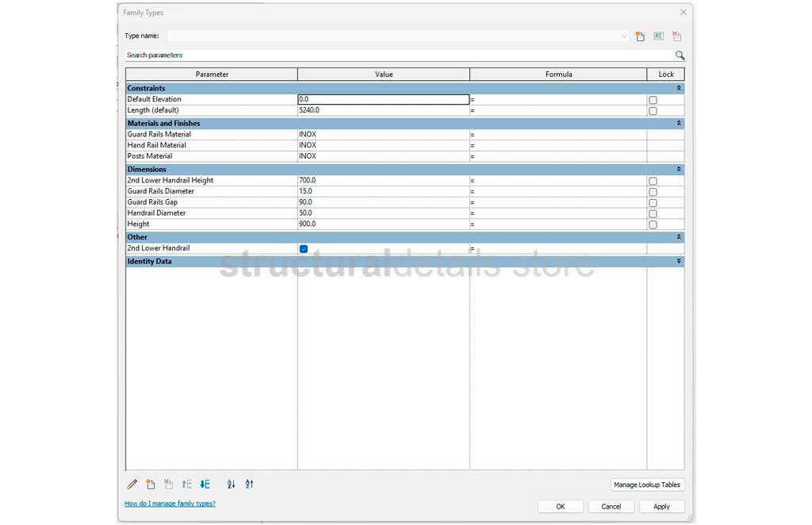This screenshot has height=525, width=812.
Task: Uncheck the 2nd Lower Handrail checkbox
Action: (304, 249)
